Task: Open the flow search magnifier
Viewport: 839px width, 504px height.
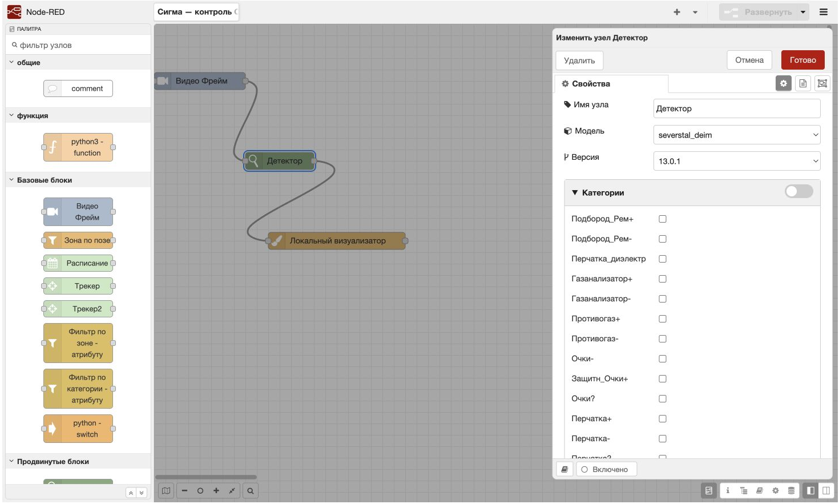Action: pyautogui.click(x=251, y=490)
